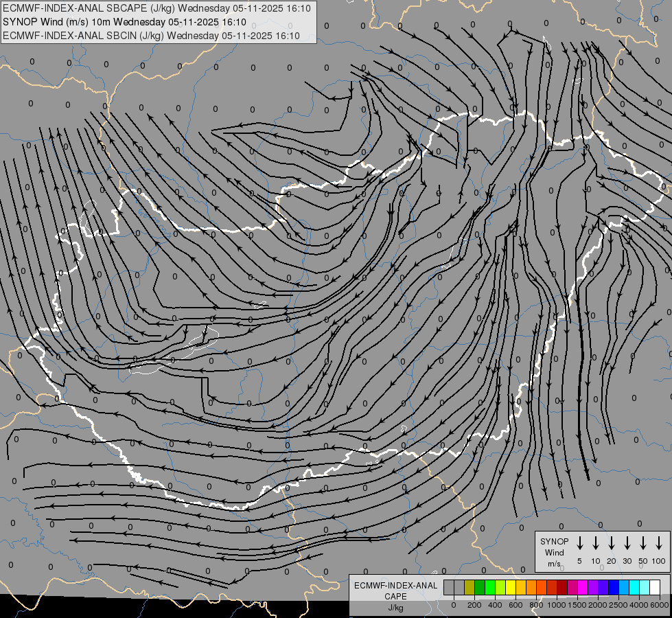Viewport: 672px width, 618px height.
Task: Click the 100 label under wind arrow
Action: 659,561
